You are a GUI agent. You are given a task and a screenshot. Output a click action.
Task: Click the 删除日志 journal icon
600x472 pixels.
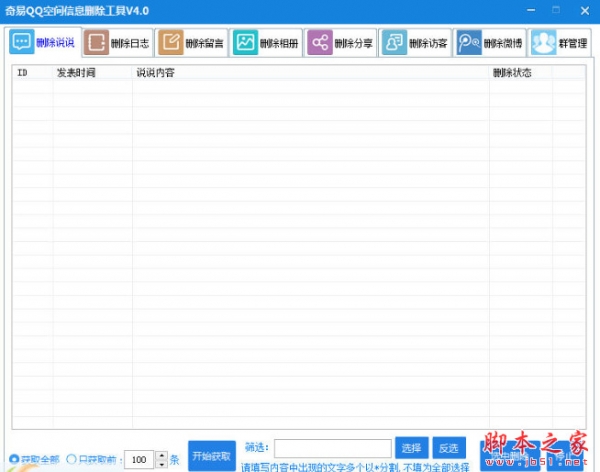pyautogui.click(x=97, y=42)
